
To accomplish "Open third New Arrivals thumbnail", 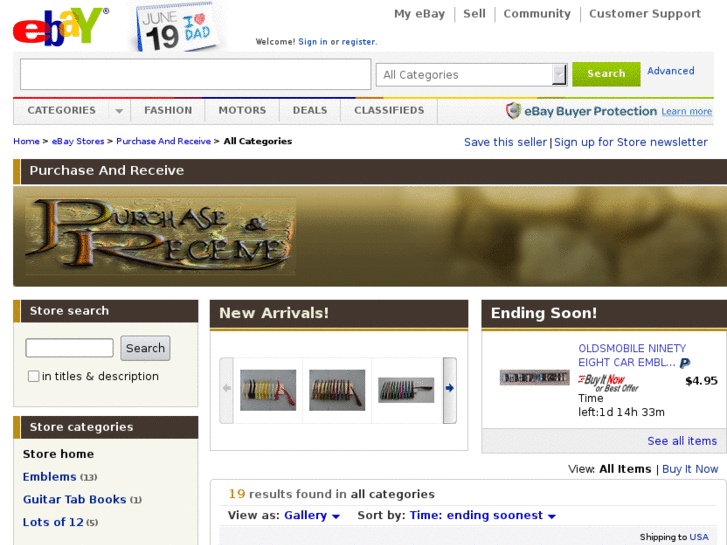I will point(406,390).
